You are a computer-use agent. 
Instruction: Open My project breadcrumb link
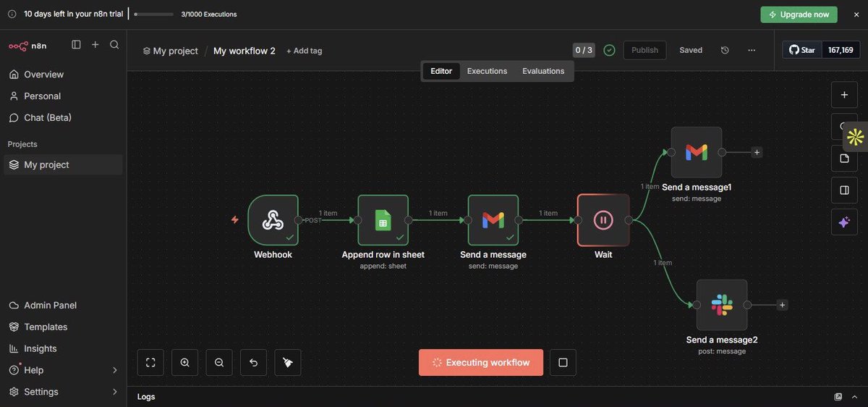tap(170, 51)
